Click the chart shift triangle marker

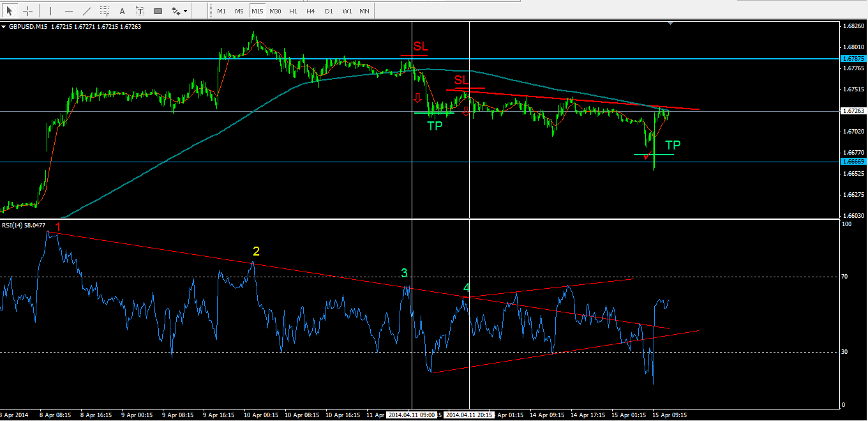670,24
